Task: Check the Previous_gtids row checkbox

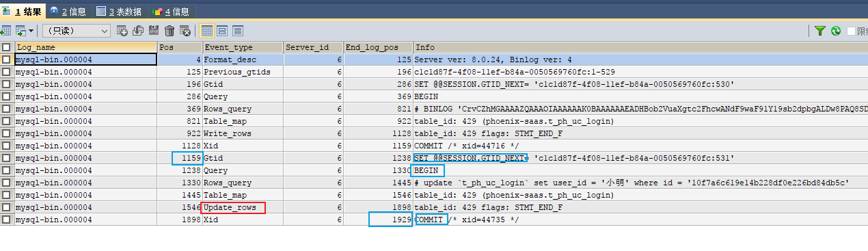Action: point(6,72)
